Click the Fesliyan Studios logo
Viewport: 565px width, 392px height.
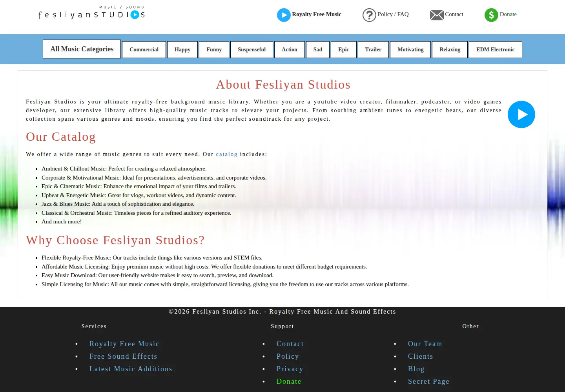(92, 13)
